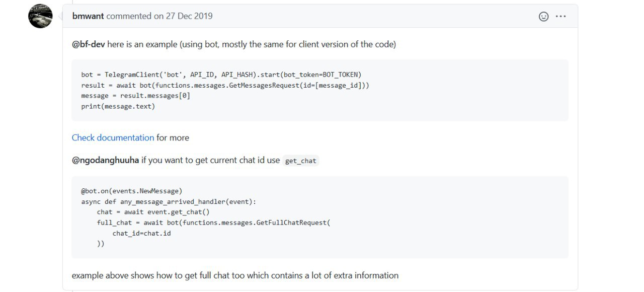Click the TelegramClient line in the first code block
The width and height of the screenshot is (644, 292).
coord(221,75)
